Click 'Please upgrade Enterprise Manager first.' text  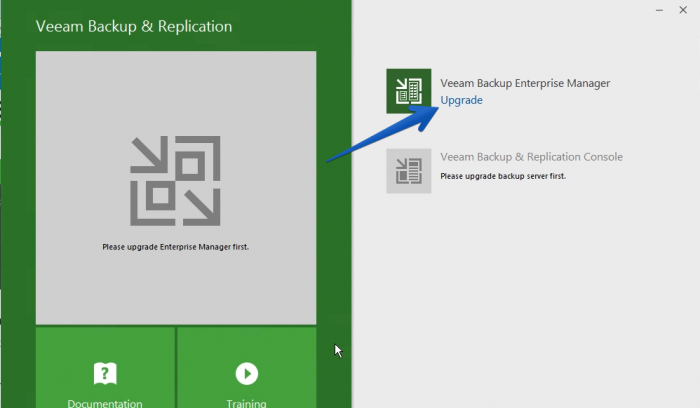pyautogui.click(x=175, y=247)
